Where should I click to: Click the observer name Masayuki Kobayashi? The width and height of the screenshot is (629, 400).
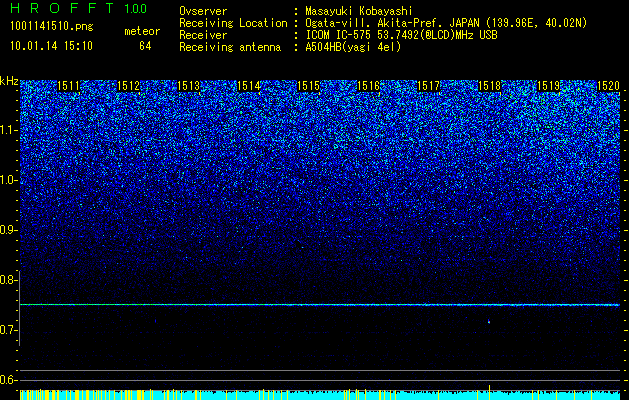pyautogui.click(x=359, y=12)
